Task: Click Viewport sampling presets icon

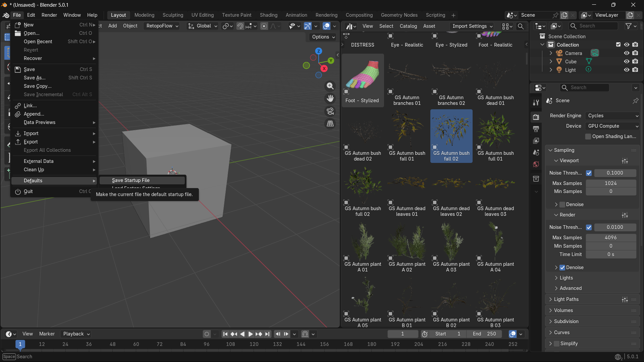Action: point(625,161)
